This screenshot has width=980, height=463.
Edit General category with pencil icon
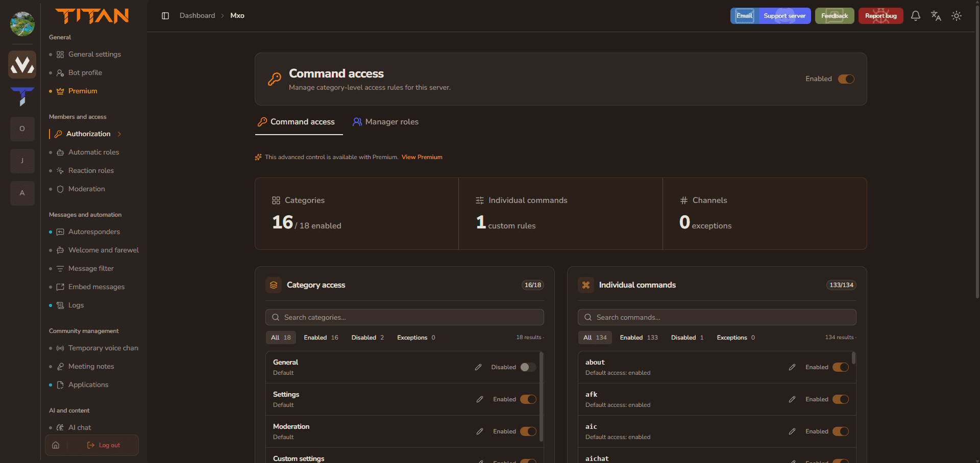478,367
